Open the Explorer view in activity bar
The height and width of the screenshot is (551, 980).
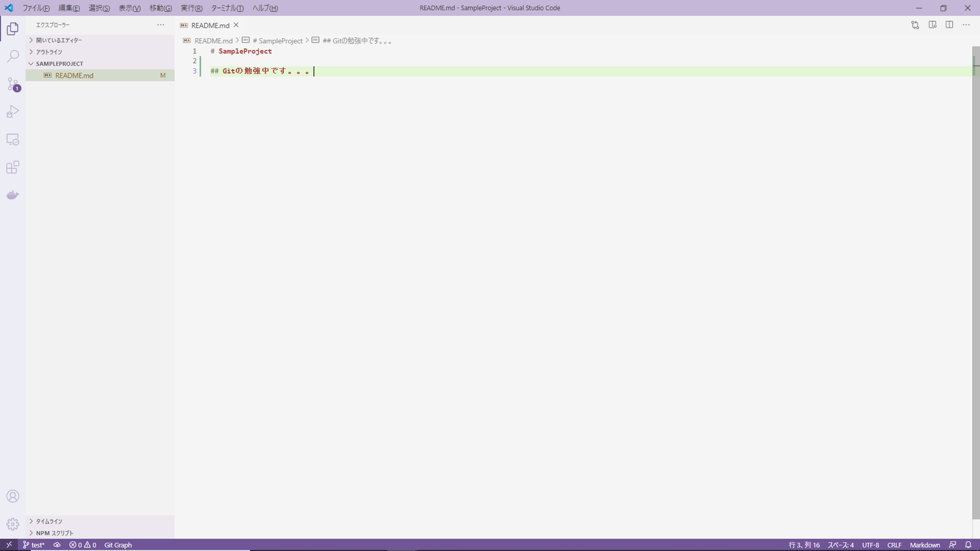tap(13, 29)
